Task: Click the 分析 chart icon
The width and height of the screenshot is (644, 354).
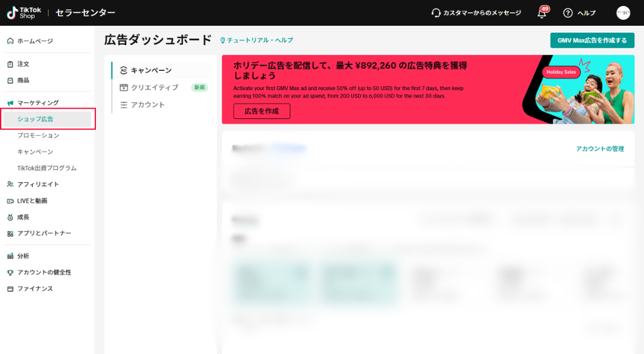Action: 10,256
